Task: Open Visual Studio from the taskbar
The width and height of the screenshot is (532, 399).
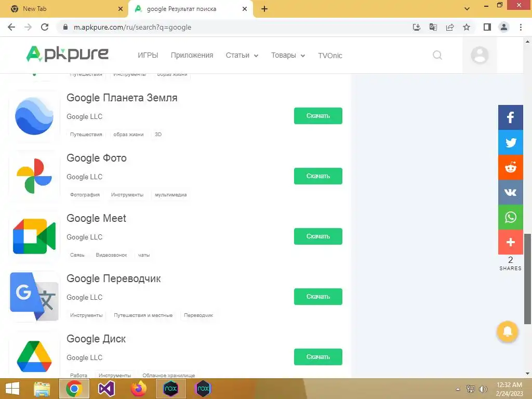Action: click(106, 389)
